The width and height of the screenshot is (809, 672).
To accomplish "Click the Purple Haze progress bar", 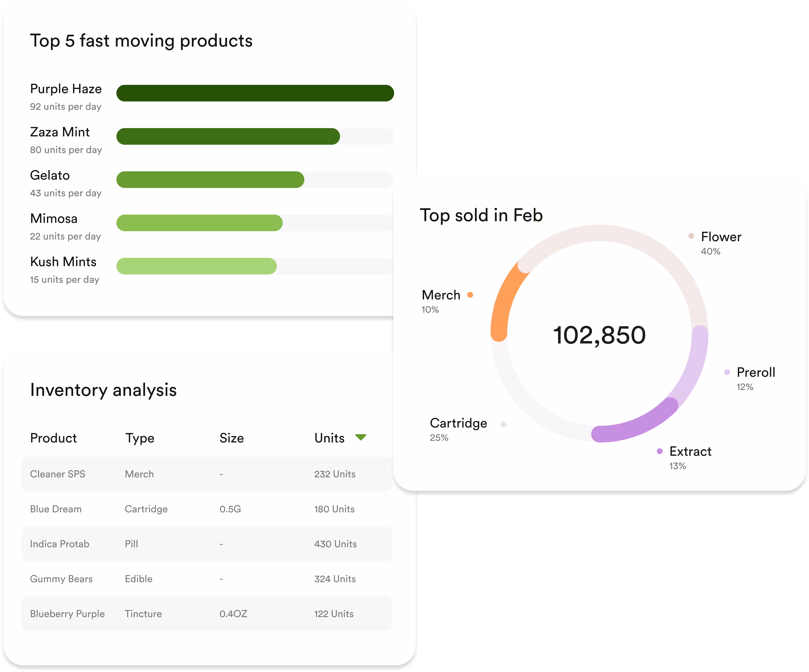I will [255, 93].
